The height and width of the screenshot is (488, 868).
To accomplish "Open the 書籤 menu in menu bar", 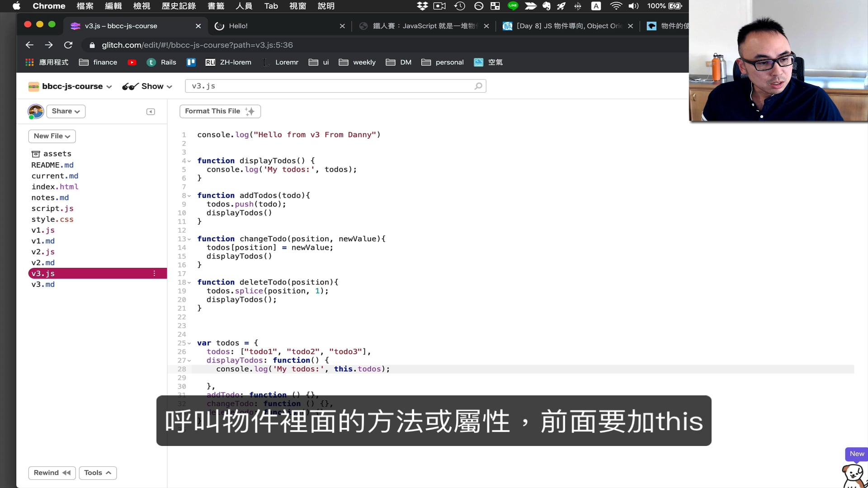I will [216, 6].
